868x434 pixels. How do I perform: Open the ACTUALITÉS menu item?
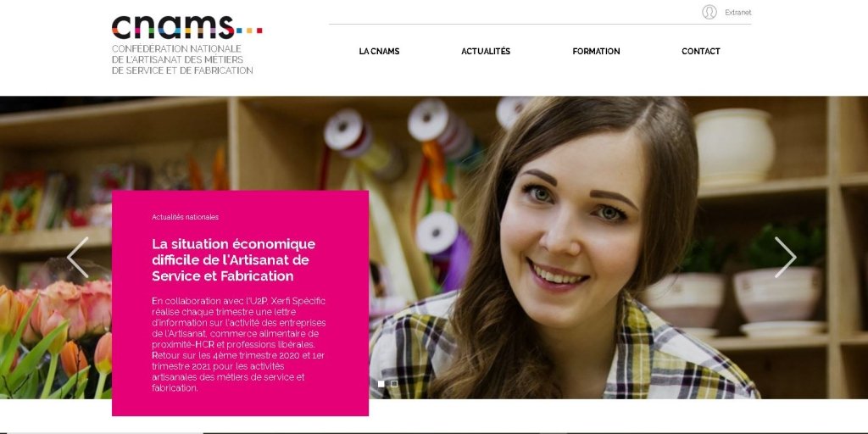tap(486, 52)
